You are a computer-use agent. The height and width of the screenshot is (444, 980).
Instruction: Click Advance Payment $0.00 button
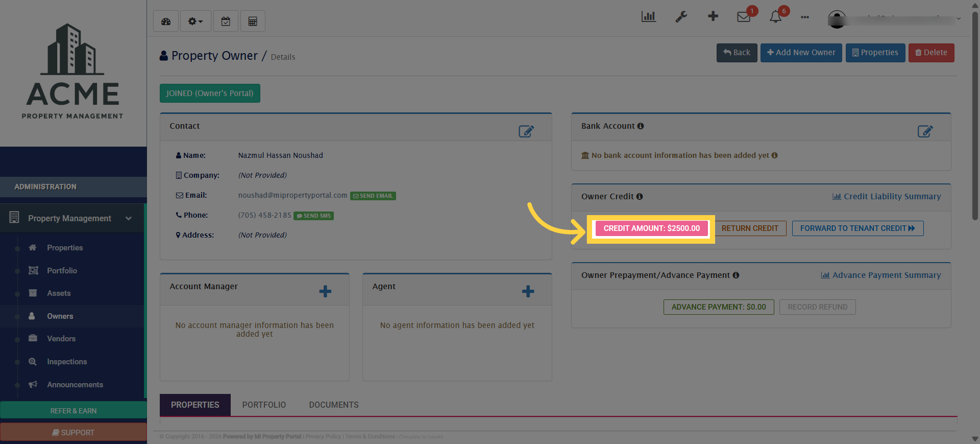(x=719, y=307)
